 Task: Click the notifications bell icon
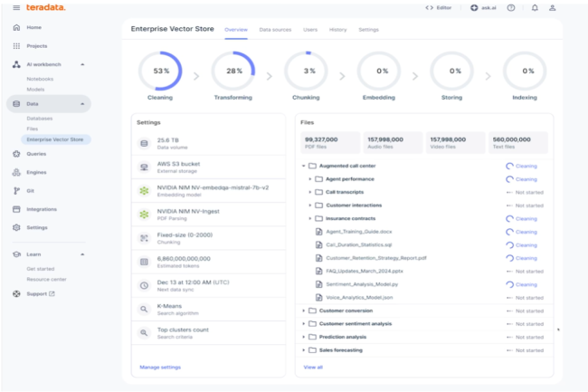[x=535, y=7]
